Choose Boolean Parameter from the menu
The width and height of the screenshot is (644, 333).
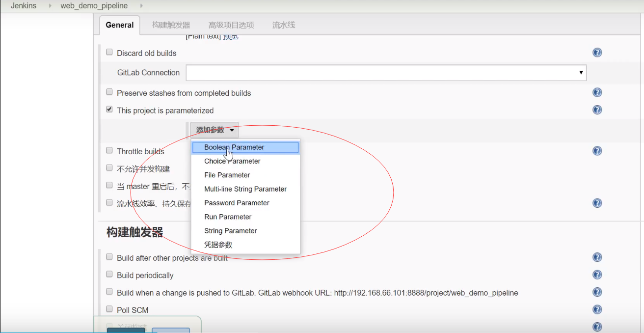tap(245, 147)
